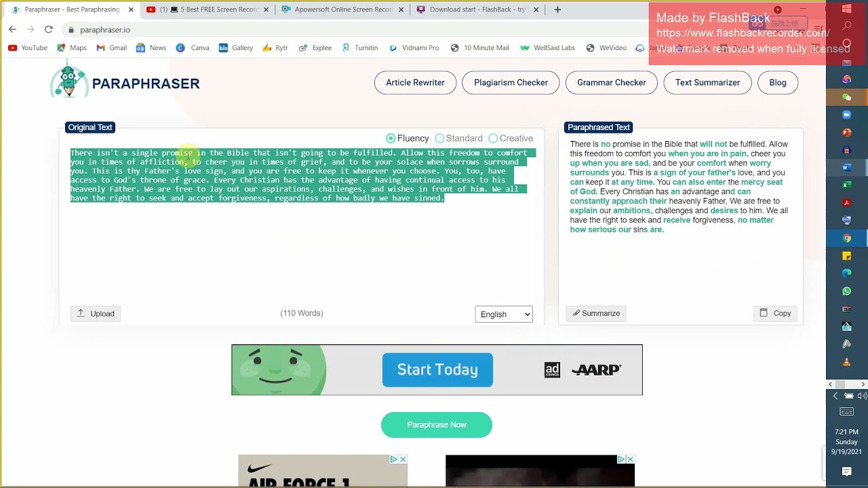The height and width of the screenshot is (488, 868).
Task: Open the Rytr bookmark
Action: pos(275,48)
